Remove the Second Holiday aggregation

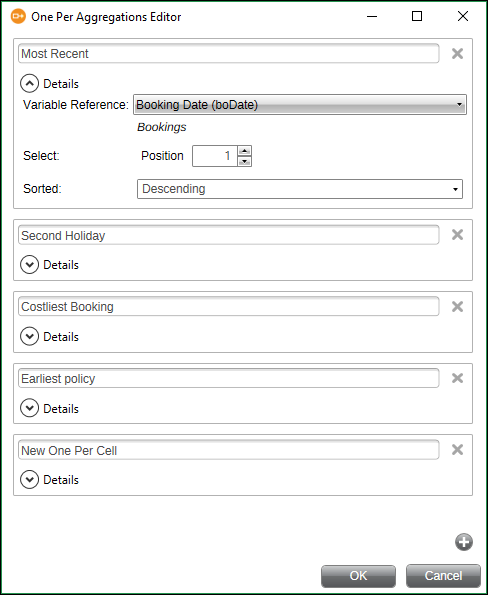point(457,235)
